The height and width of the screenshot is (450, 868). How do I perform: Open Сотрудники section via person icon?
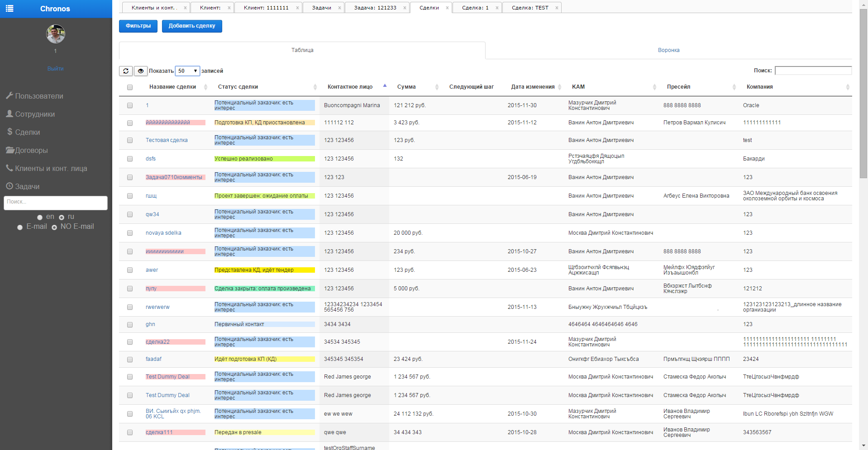(10, 114)
